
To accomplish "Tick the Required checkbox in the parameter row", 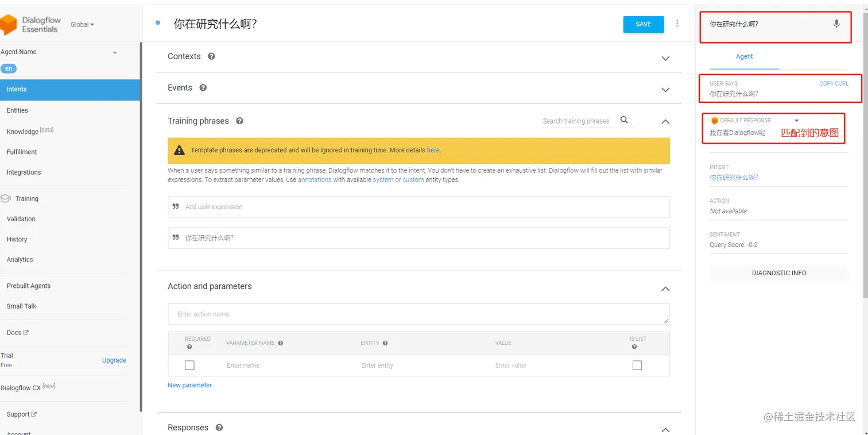I will click(x=189, y=365).
